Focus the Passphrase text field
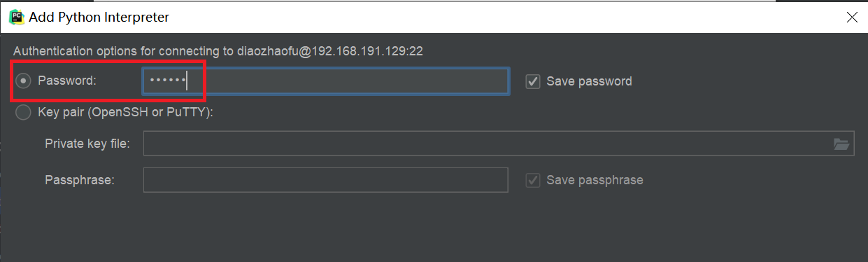 325,180
